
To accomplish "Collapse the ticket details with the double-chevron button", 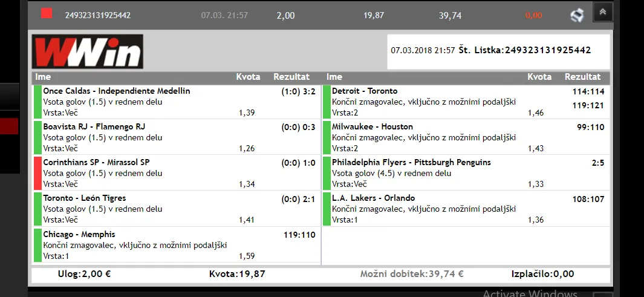I will pos(602,12).
